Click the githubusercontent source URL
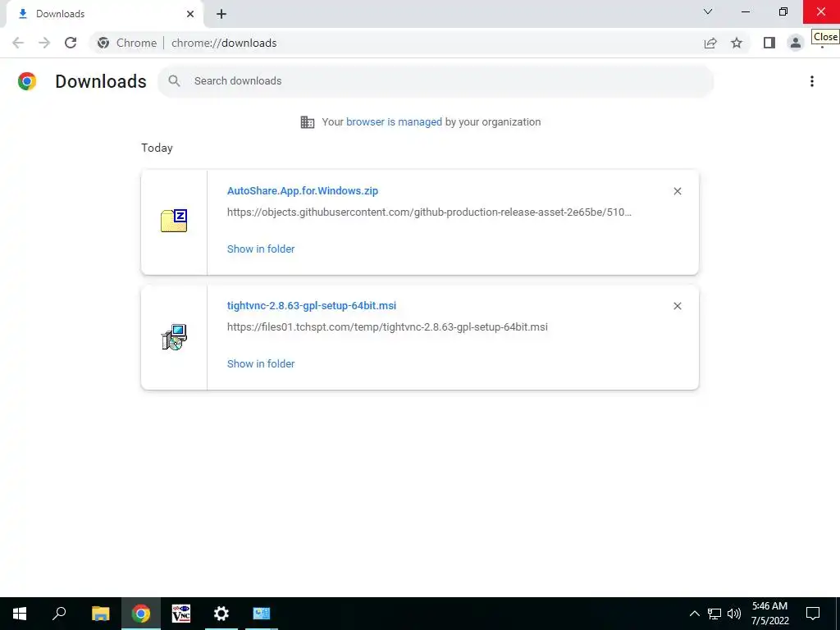 429,212
